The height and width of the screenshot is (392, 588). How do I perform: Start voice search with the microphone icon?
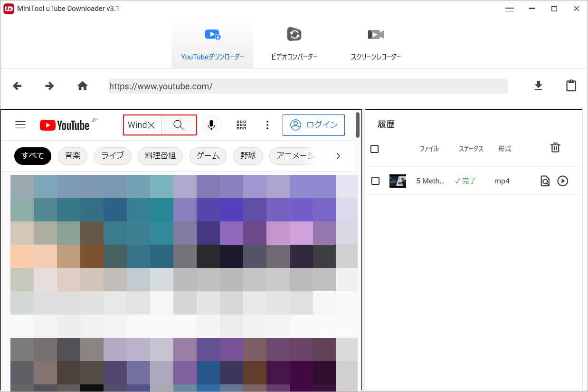tap(211, 125)
